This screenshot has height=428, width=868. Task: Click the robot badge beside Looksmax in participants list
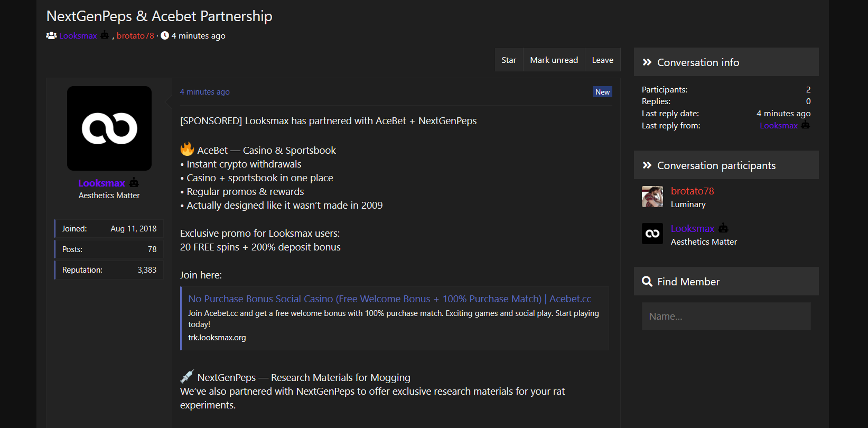click(x=723, y=228)
